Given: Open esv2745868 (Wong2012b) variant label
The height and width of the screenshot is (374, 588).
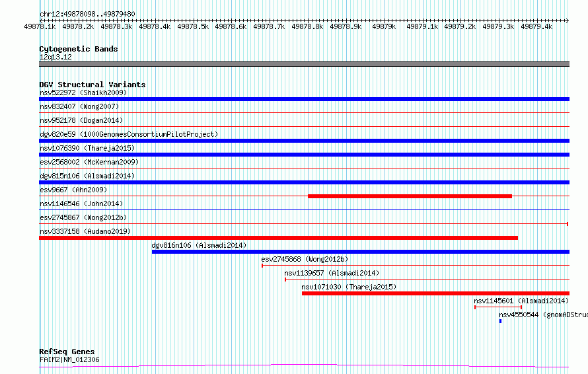Looking at the screenshot, I should [305, 259].
